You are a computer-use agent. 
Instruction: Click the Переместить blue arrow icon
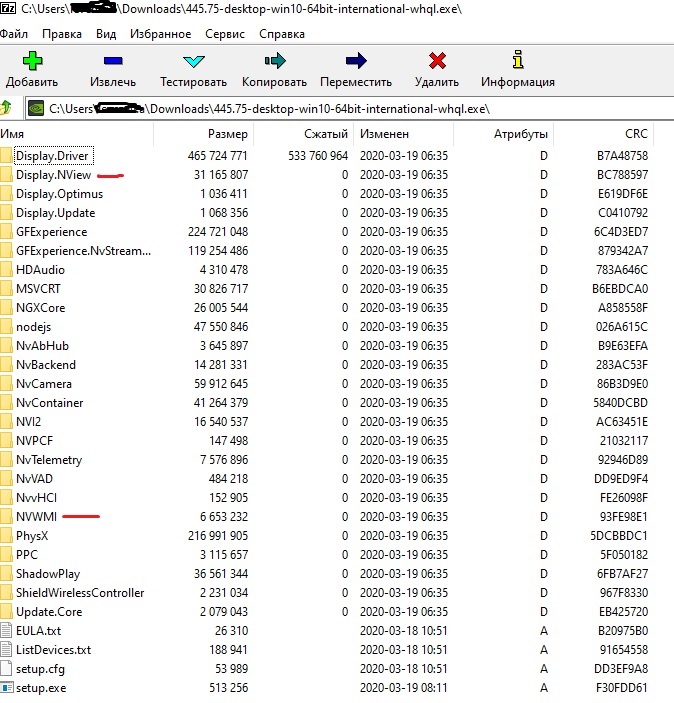tap(356, 61)
